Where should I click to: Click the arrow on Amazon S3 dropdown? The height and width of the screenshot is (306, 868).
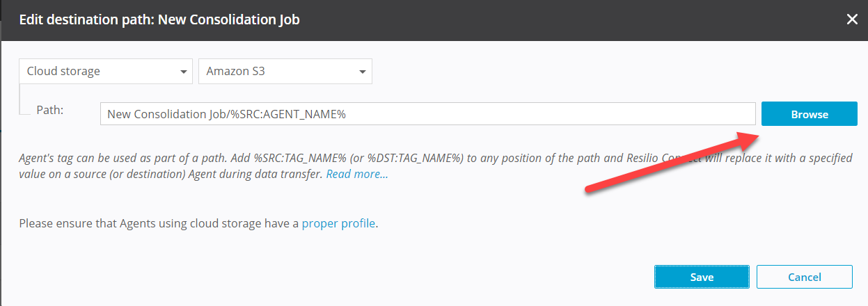click(x=363, y=72)
